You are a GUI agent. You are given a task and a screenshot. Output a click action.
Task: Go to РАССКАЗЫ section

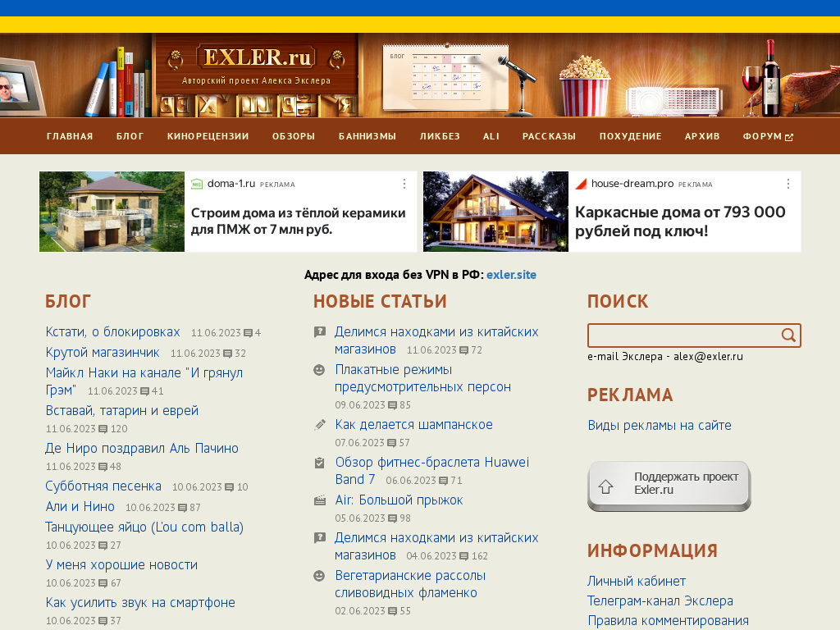click(x=549, y=137)
